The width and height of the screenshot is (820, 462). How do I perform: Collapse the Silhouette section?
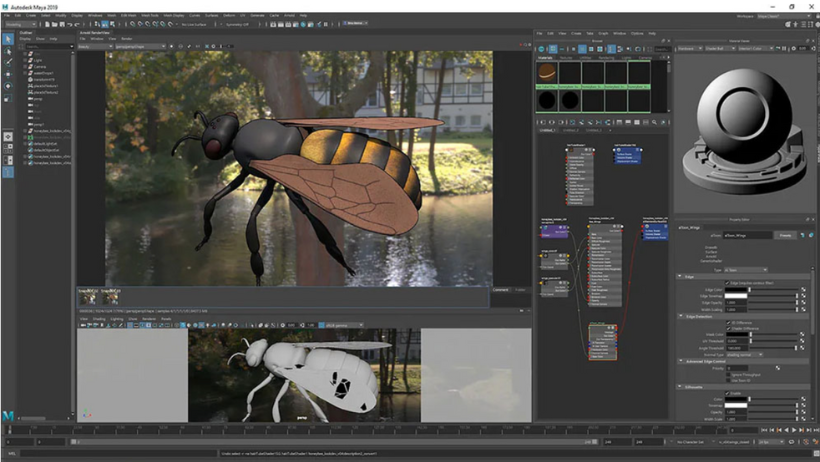680,387
